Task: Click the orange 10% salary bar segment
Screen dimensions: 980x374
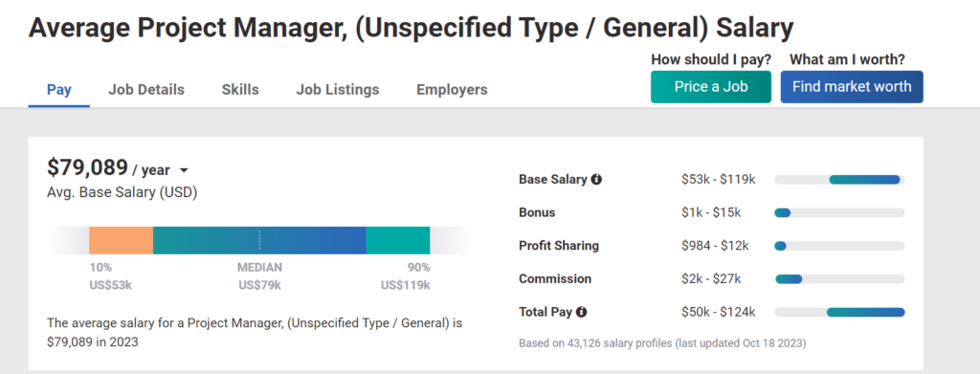Action: [x=122, y=240]
